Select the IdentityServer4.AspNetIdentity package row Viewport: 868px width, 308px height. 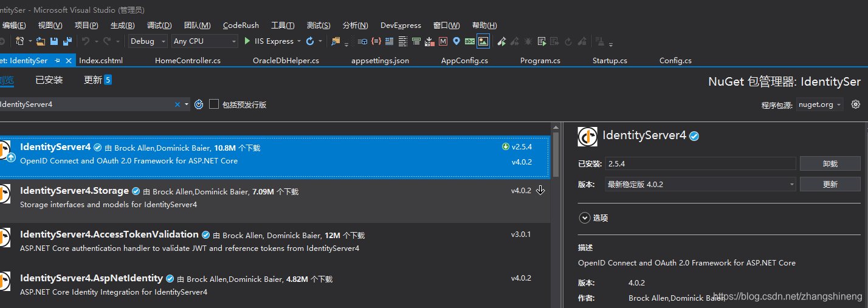point(275,287)
